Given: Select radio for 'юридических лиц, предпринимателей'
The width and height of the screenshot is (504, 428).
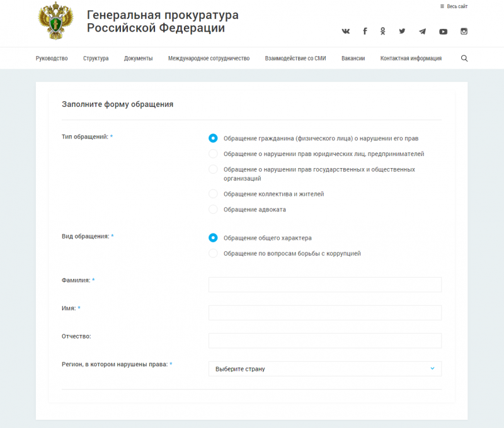Looking at the screenshot, I should [213, 154].
